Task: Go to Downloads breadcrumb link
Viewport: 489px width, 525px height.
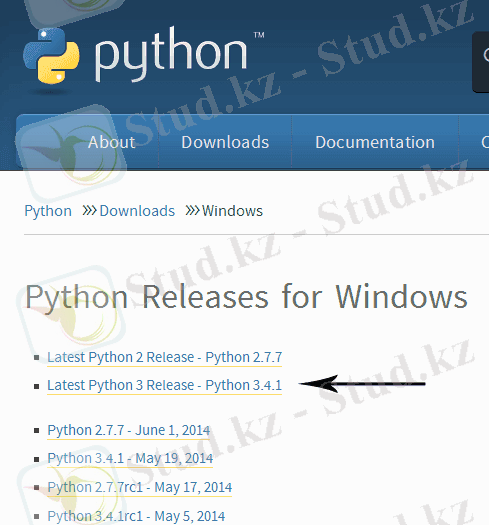Action: (137, 211)
